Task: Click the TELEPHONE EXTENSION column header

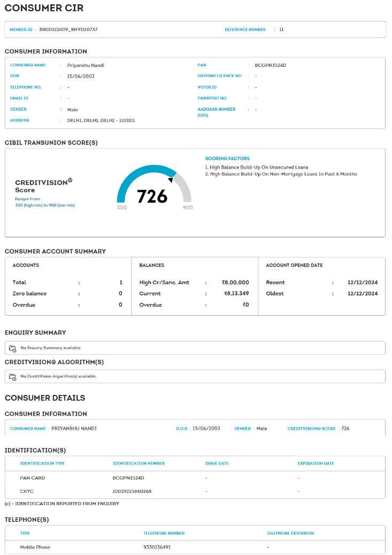Action: point(290,533)
